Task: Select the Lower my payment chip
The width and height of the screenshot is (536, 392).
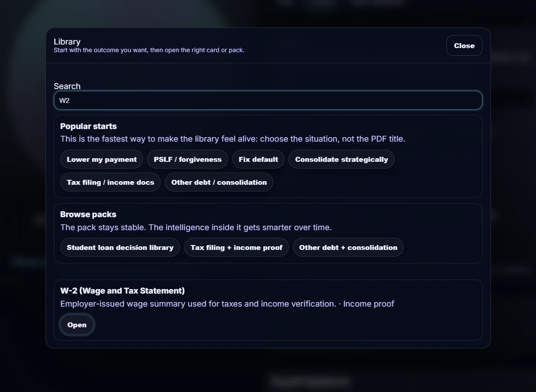Action: pos(102,160)
